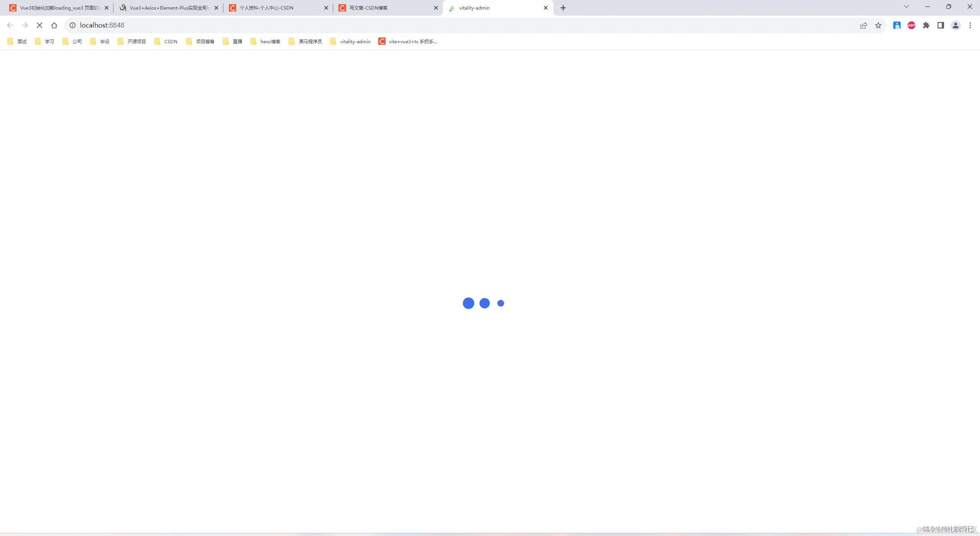Open the user profile avatar menu
Screen dimensions: 980x536
coord(955,25)
